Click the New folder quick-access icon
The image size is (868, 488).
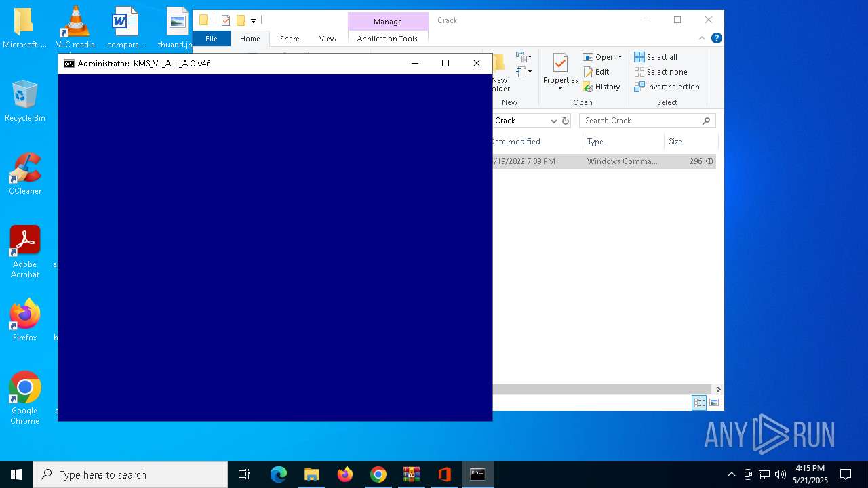241,20
